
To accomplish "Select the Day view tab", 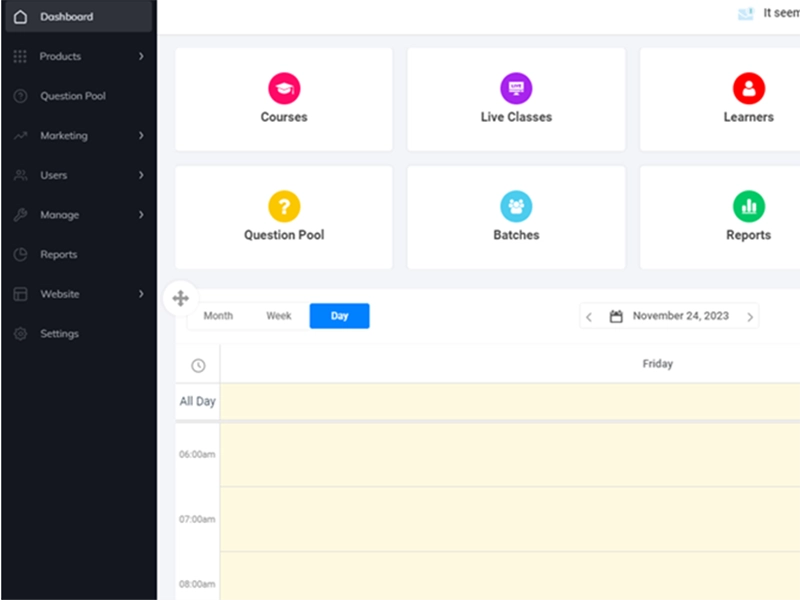I will point(339,316).
